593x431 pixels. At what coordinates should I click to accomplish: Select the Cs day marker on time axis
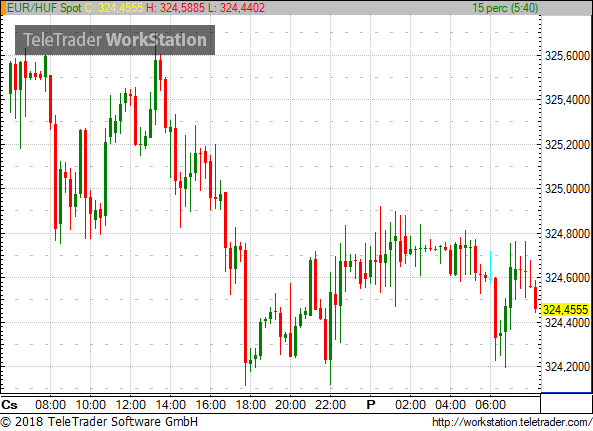(9, 405)
